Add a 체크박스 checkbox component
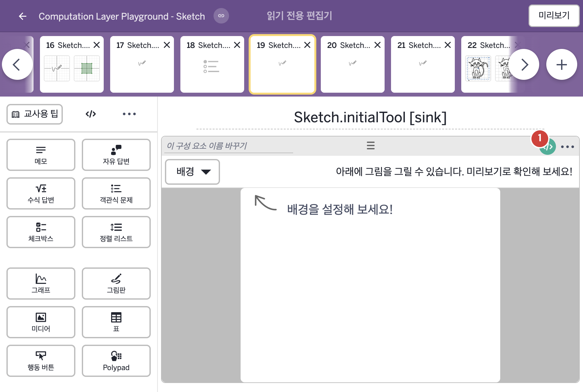 click(x=41, y=232)
